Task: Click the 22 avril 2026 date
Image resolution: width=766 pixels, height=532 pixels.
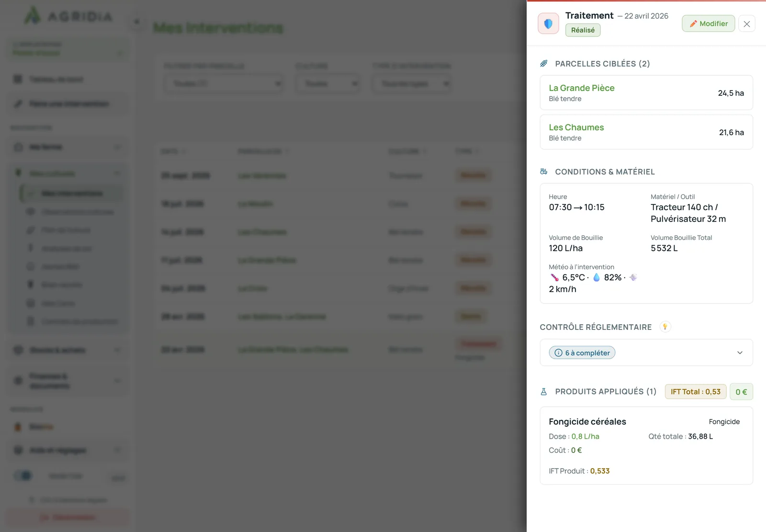Action: coord(646,16)
